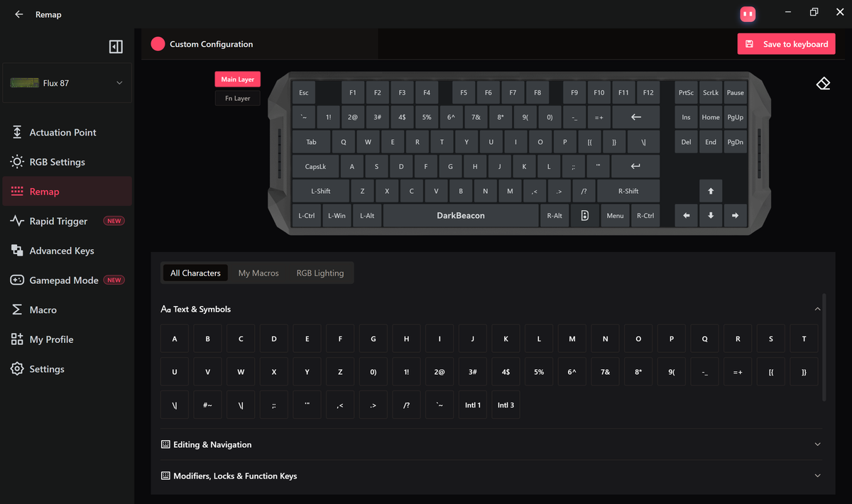Select the Home key on keyboard

point(711,117)
